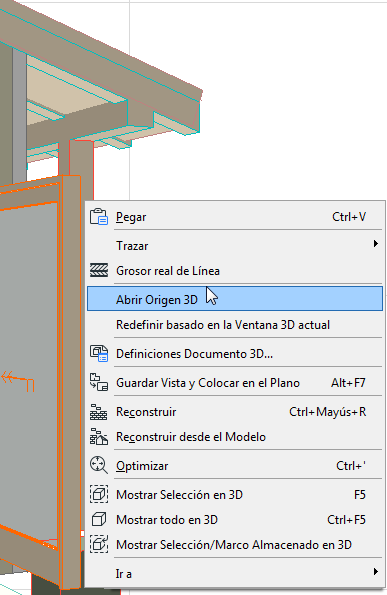The image size is (387, 595).
Task: Choose Redefinir basado en la Ventana 3D actual
Action: 235,325
